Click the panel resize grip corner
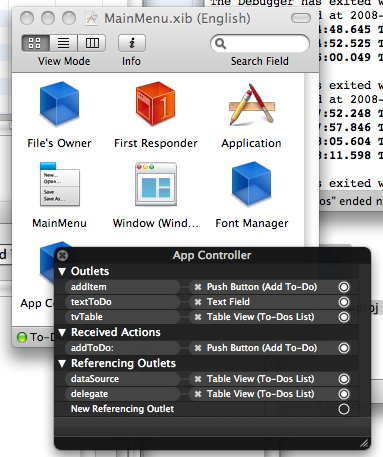Image resolution: width=383 pixels, height=457 pixels. pyautogui.click(x=364, y=443)
